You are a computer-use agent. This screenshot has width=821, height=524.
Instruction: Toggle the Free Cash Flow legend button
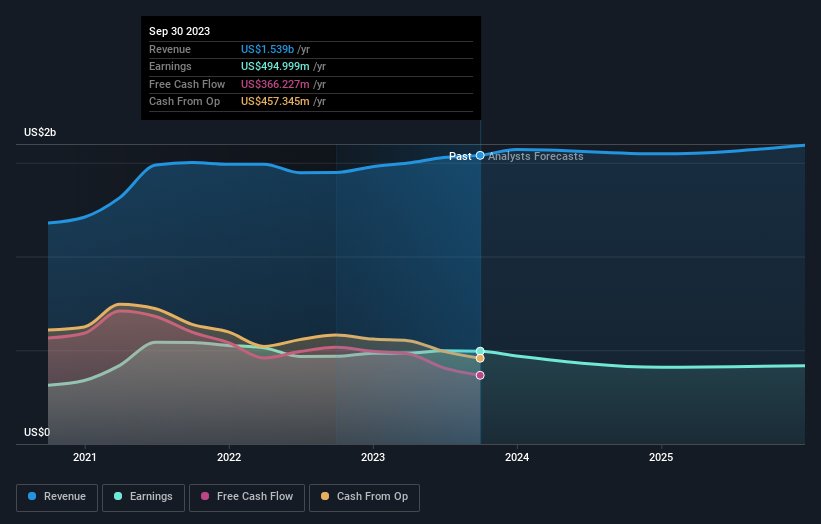[x=247, y=497]
